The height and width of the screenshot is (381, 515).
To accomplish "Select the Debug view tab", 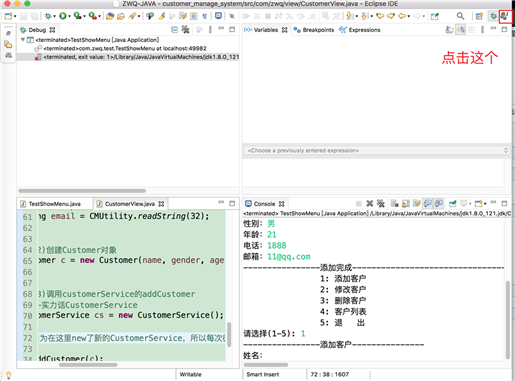I will click(37, 30).
